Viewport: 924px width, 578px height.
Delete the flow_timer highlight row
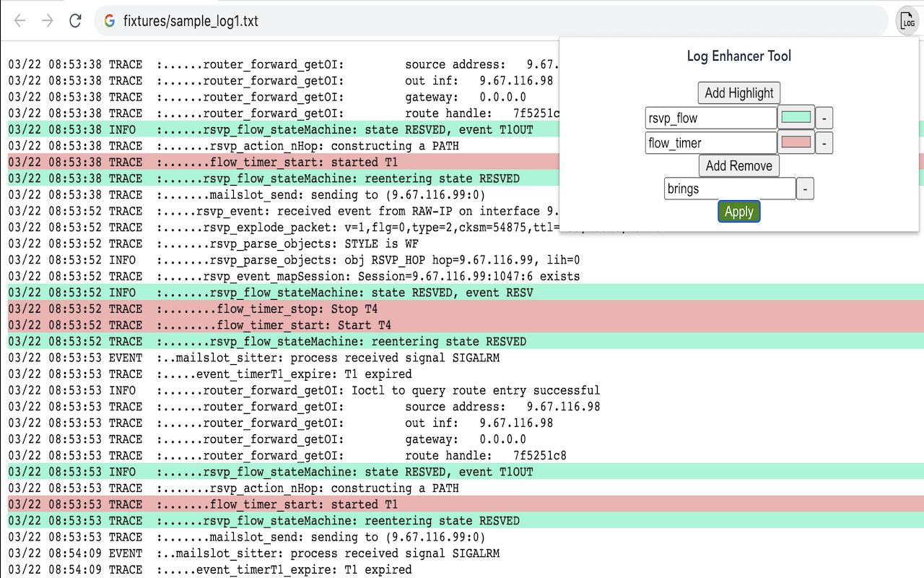pyautogui.click(x=824, y=143)
